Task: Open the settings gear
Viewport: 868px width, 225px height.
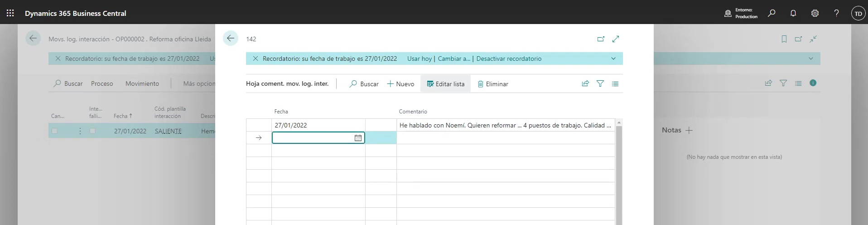Action: click(815, 13)
